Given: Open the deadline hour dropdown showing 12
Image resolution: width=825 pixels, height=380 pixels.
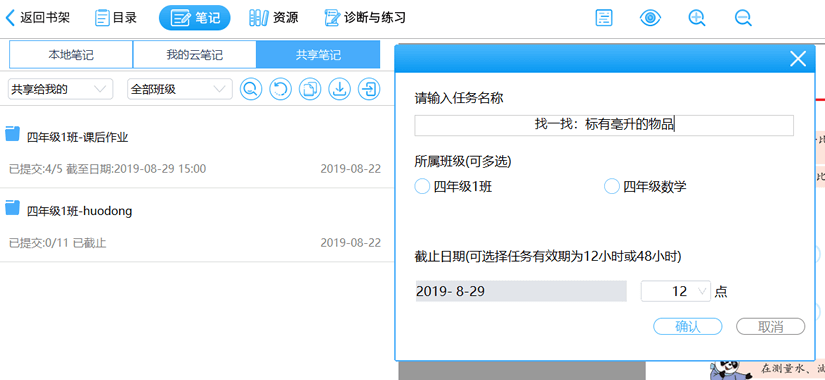Looking at the screenshot, I should pyautogui.click(x=676, y=291).
